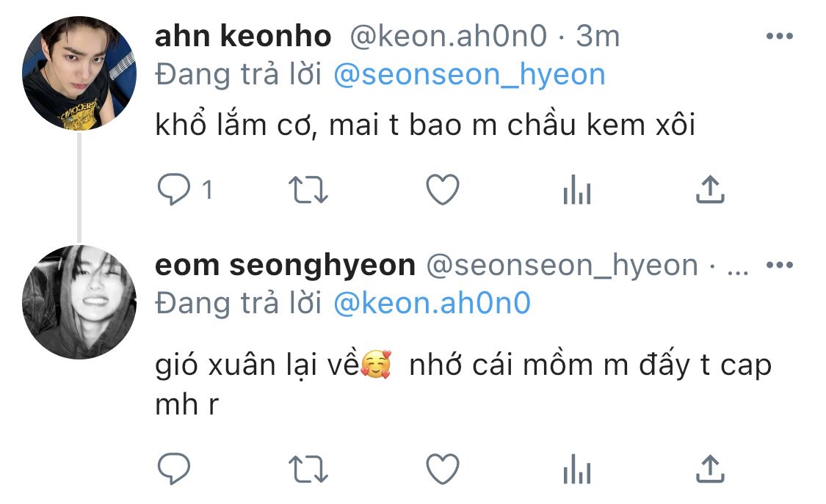The width and height of the screenshot is (826, 504).
Task: Reply to ahn keonho's tweet
Action: [174, 191]
